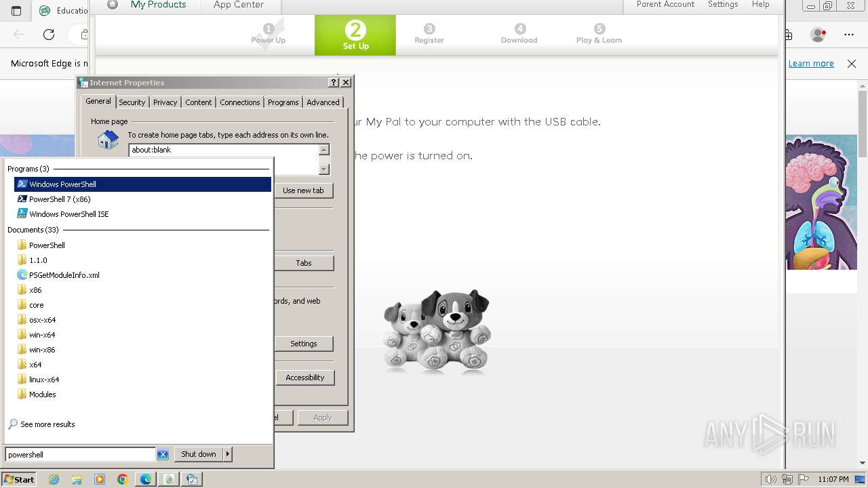Switch to the Programs tab
The width and height of the screenshot is (868, 488).
click(283, 102)
